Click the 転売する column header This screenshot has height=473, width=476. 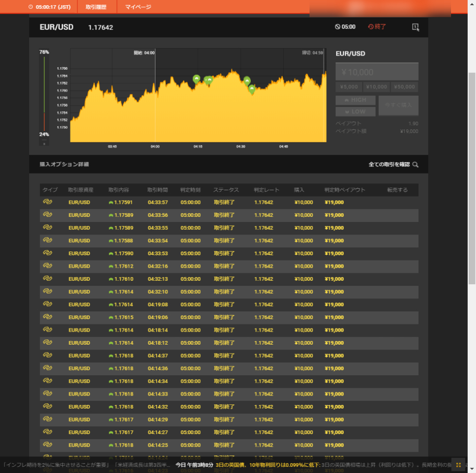click(x=397, y=190)
